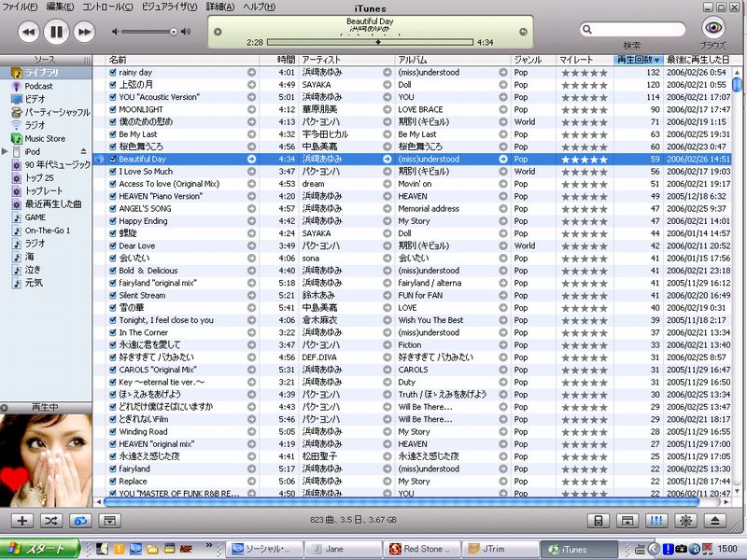Select Music Store in source list
This screenshot has width=747, height=560.
pyautogui.click(x=44, y=138)
